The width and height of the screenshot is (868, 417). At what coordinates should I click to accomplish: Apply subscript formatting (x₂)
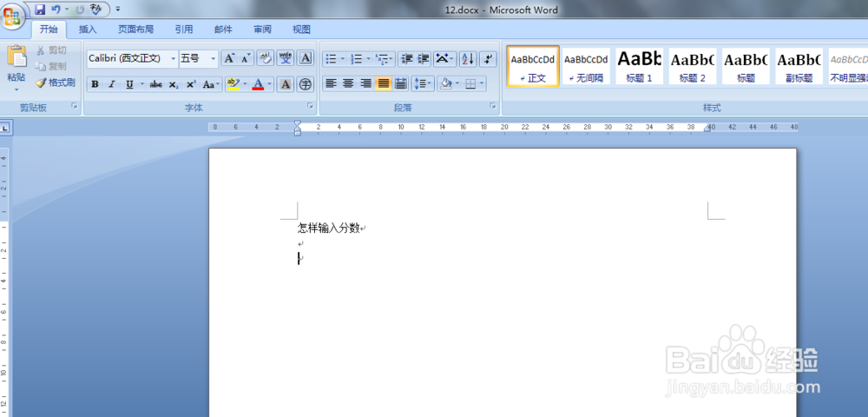pos(174,84)
